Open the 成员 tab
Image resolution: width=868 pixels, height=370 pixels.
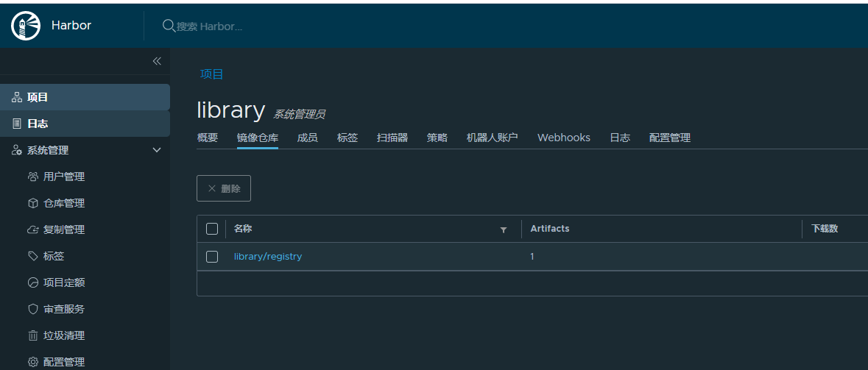click(x=307, y=138)
